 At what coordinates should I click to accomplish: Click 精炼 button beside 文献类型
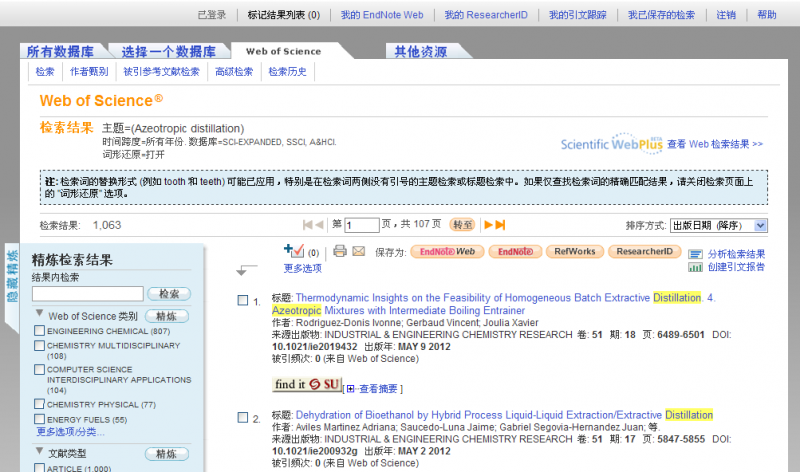tap(166, 454)
